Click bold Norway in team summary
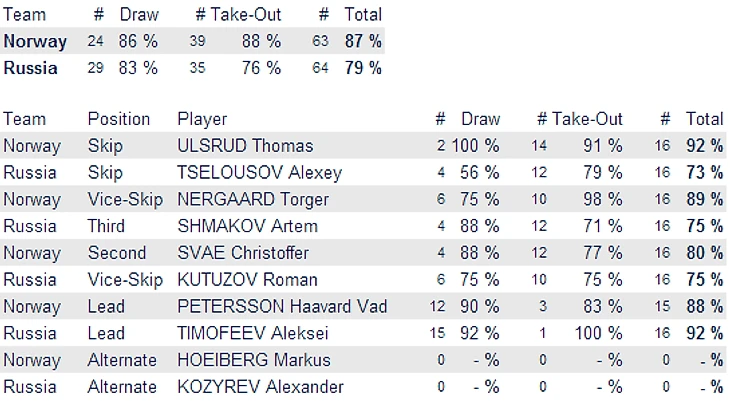730x402 pixels. 35,42
